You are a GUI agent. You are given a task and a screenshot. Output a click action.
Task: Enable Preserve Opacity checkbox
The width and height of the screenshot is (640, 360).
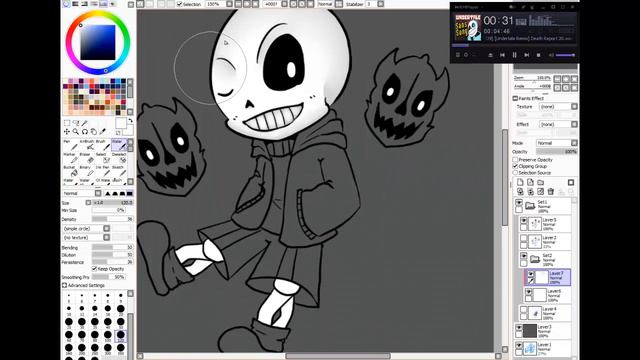515,160
